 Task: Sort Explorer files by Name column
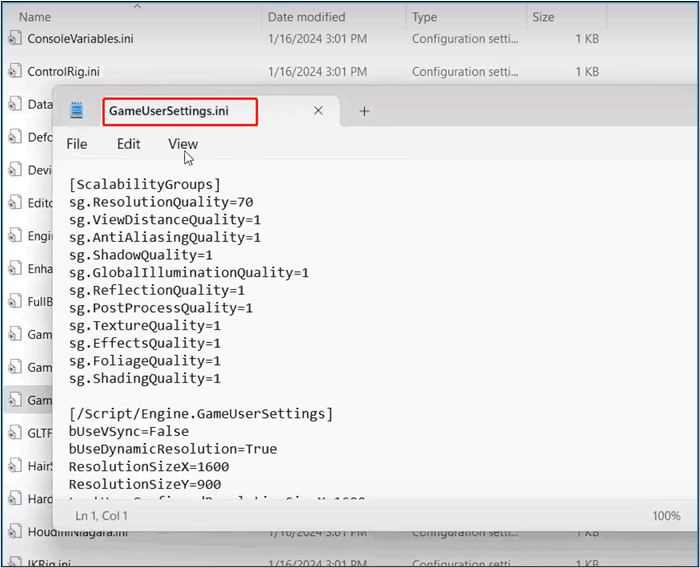35,17
